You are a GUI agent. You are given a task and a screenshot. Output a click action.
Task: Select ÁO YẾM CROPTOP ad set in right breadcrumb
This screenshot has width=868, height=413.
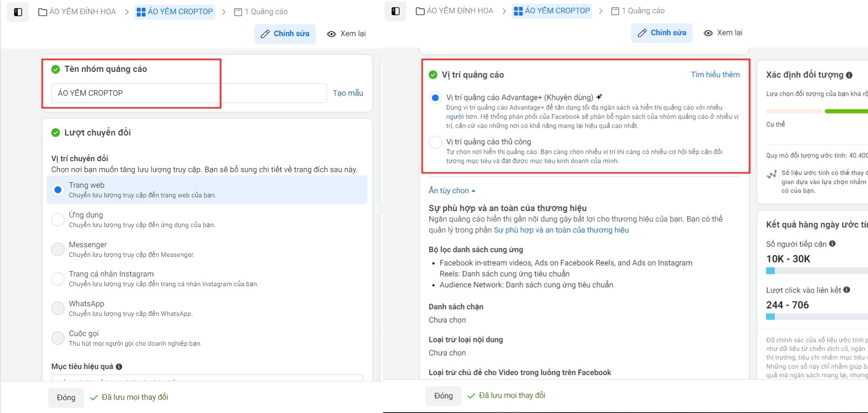point(552,11)
